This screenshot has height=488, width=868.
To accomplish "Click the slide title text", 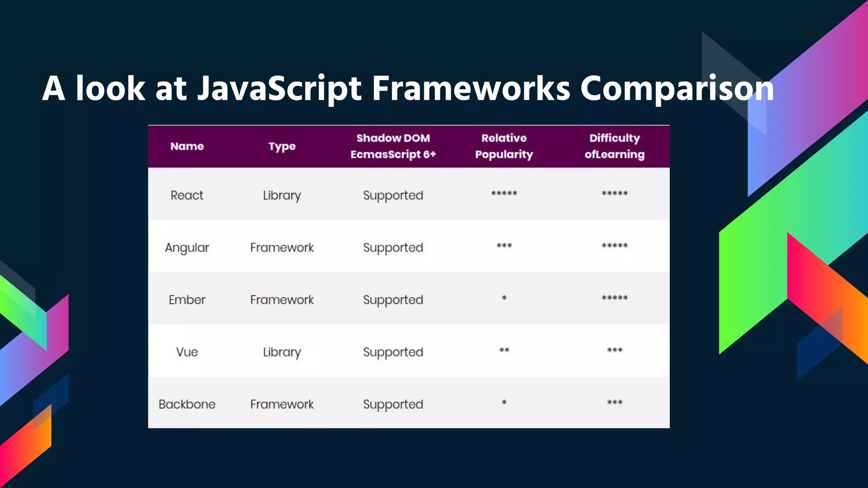I will 408,88.
